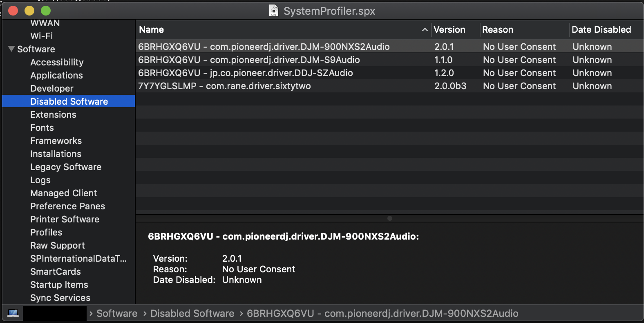The width and height of the screenshot is (644, 323).
Task: Click Software in the bottom path bar
Action: [x=117, y=313]
